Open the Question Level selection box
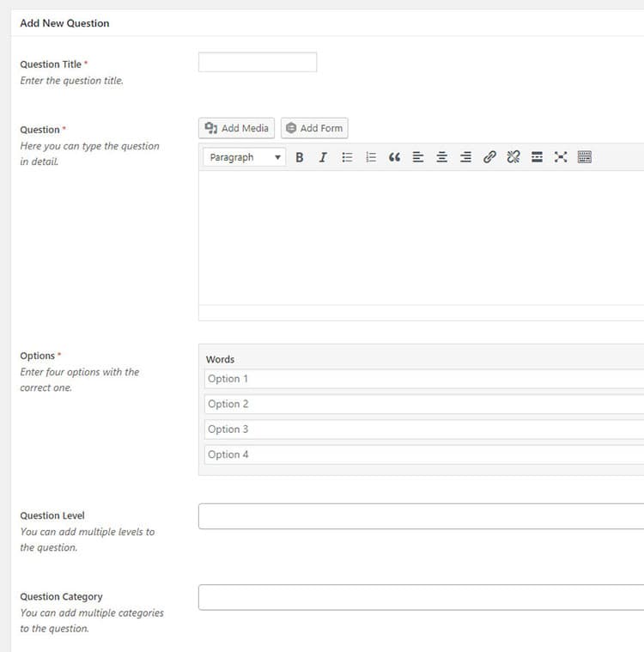644x652 pixels. click(421, 516)
